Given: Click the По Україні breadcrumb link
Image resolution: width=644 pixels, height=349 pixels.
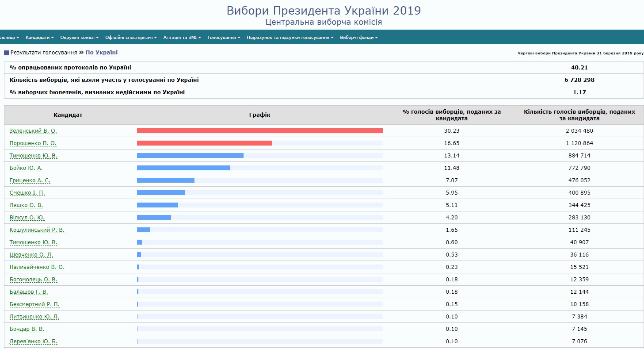Looking at the screenshot, I should (x=102, y=53).
